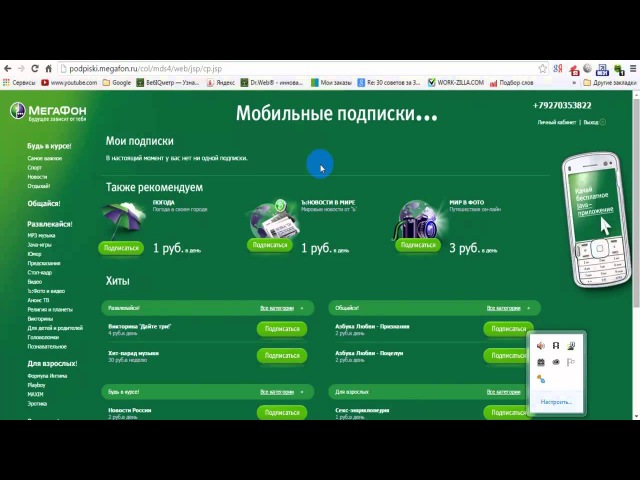Subscribe to Погода for 1 руб.
This screenshot has height=480, width=640.
click(121, 248)
